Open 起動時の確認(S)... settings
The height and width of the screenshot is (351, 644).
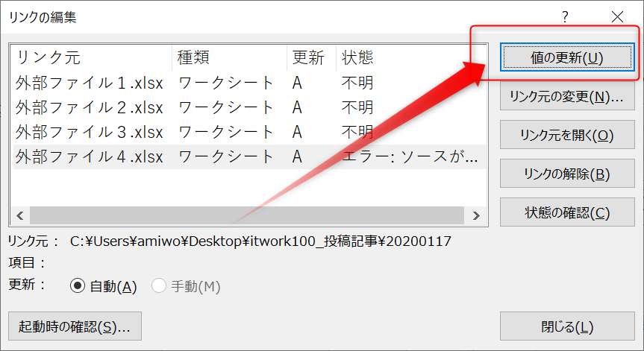74,326
